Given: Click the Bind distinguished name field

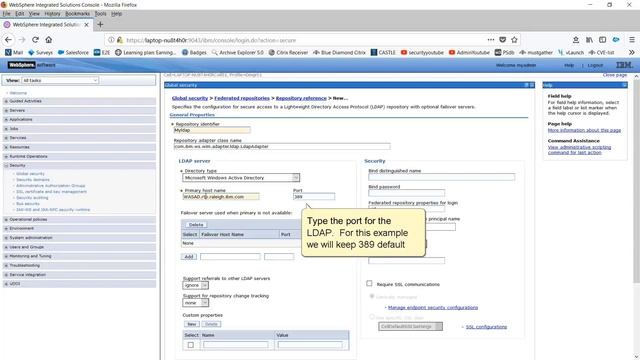Looking at the screenshot, I should click(442, 177).
